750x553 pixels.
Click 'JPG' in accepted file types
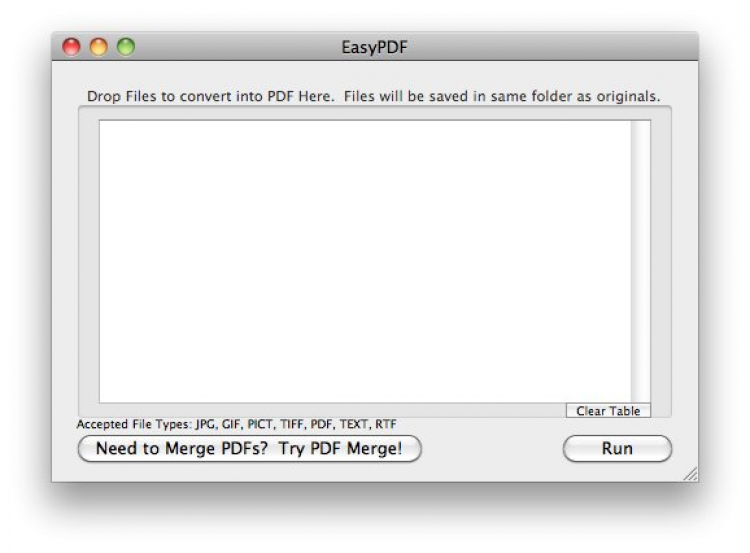click(206, 424)
